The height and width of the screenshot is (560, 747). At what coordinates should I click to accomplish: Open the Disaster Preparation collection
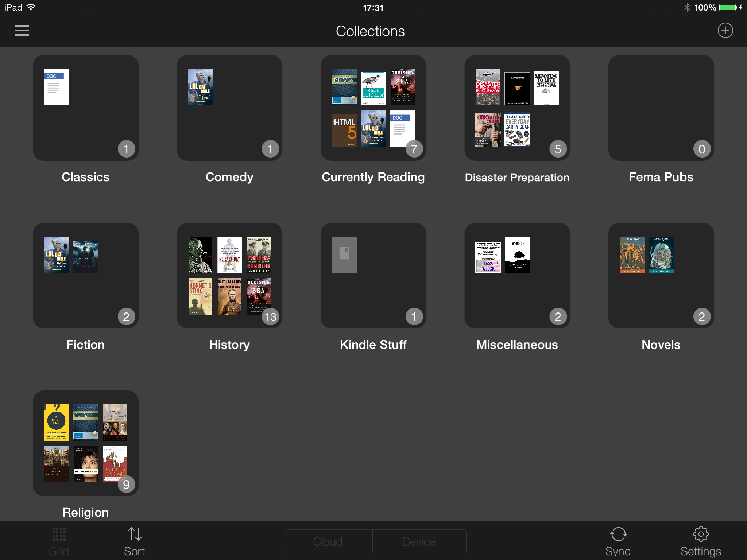[x=517, y=108]
